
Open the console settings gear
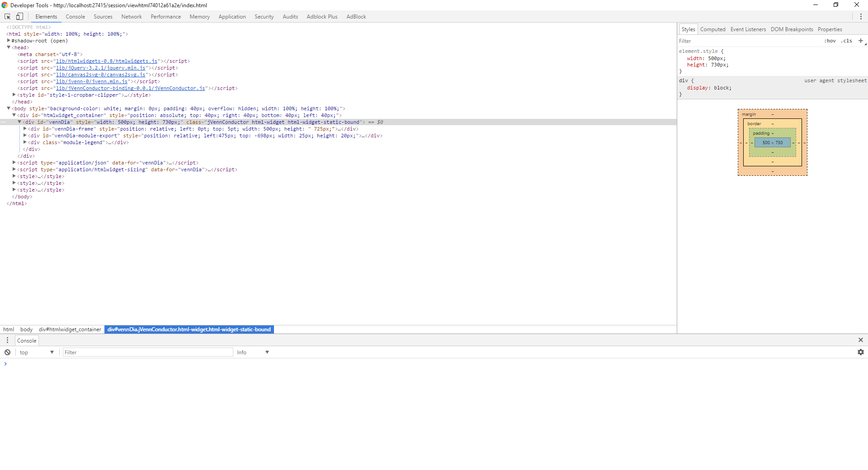861,352
